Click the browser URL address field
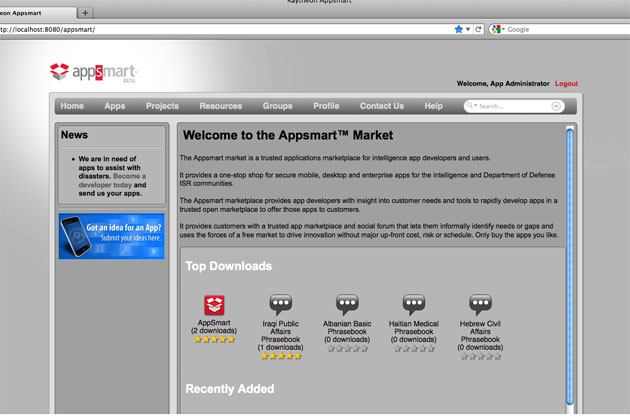This screenshot has height=420, width=630. (225, 29)
